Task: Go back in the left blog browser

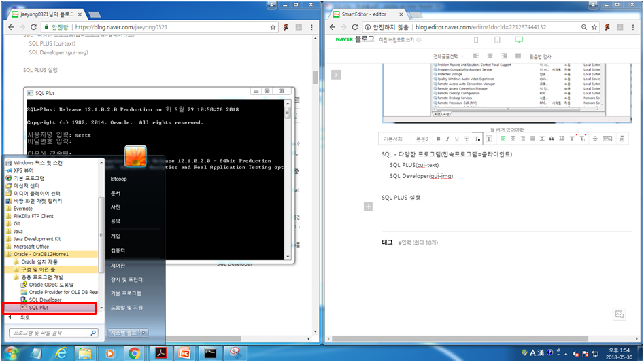Action: point(11,27)
